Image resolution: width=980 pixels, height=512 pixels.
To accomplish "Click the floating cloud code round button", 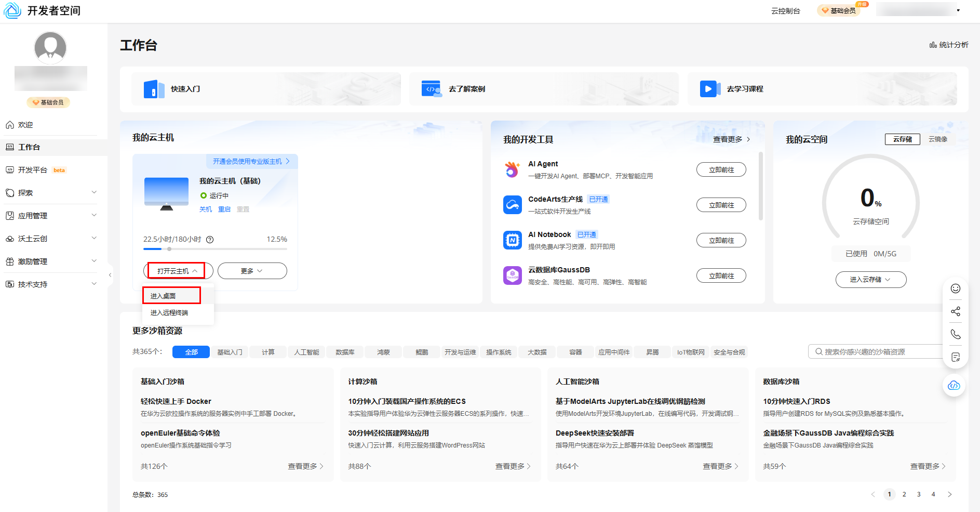I will [x=954, y=385].
